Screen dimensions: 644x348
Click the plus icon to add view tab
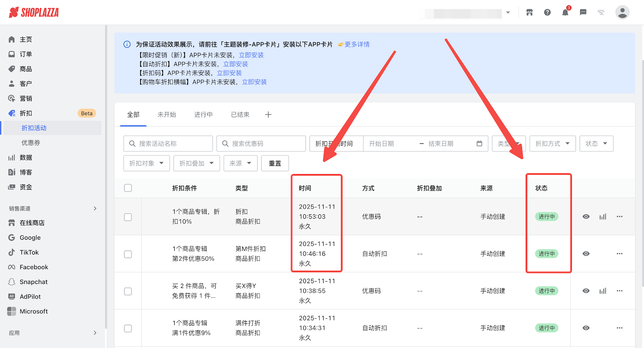(x=268, y=115)
